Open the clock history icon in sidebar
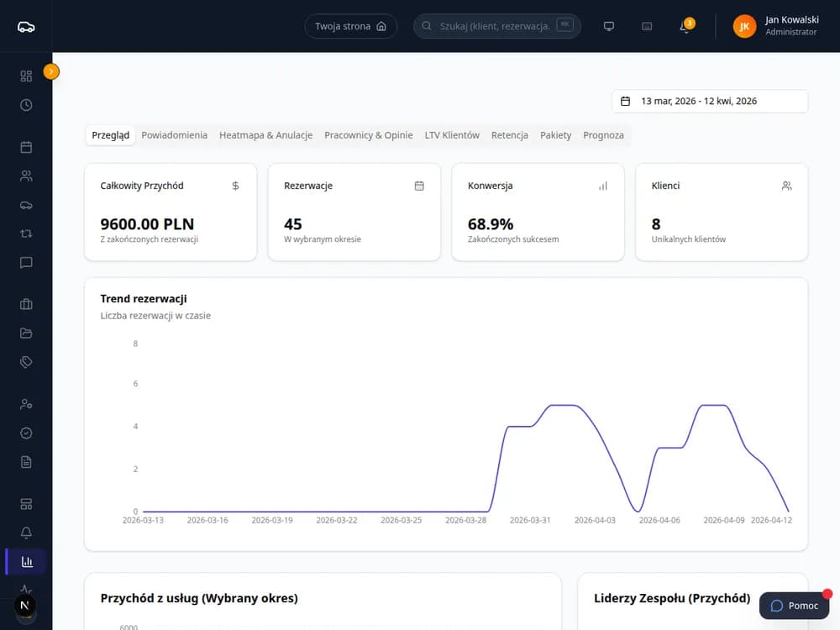840x630 pixels. click(x=26, y=105)
